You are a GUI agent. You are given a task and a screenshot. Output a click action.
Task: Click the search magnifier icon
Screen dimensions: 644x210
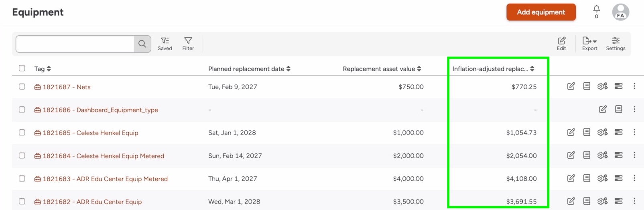point(142,44)
